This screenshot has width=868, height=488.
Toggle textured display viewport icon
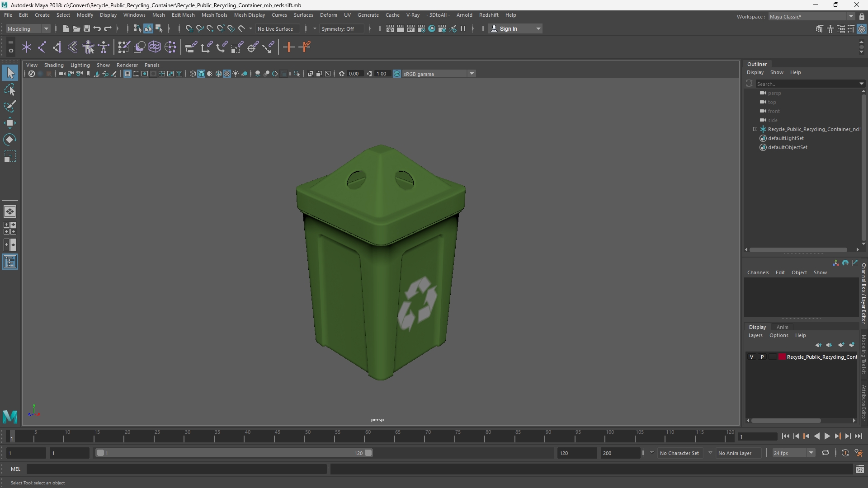tap(227, 74)
